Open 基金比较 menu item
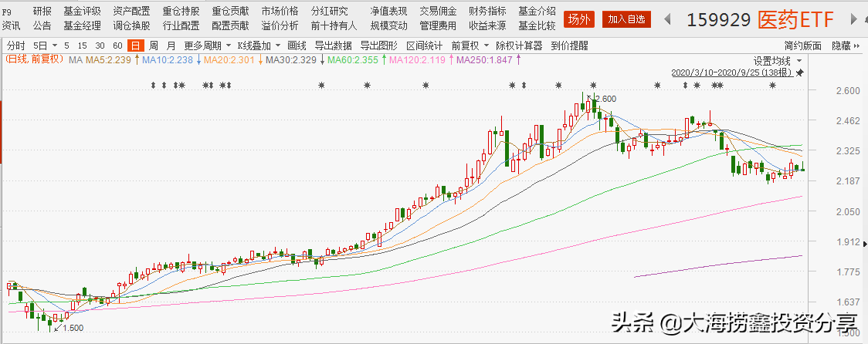The image size is (868, 344). (537, 25)
